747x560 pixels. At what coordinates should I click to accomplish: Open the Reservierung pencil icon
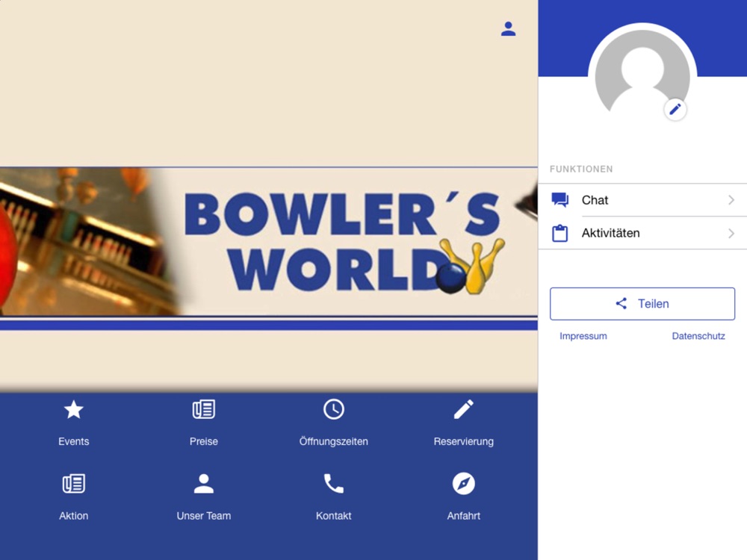464,409
